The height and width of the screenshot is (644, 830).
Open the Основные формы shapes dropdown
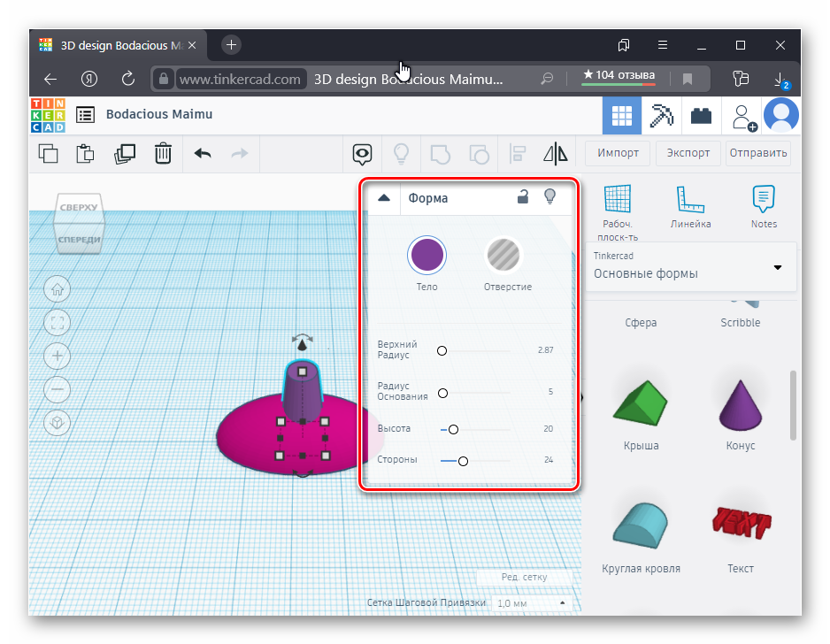tap(691, 266)
